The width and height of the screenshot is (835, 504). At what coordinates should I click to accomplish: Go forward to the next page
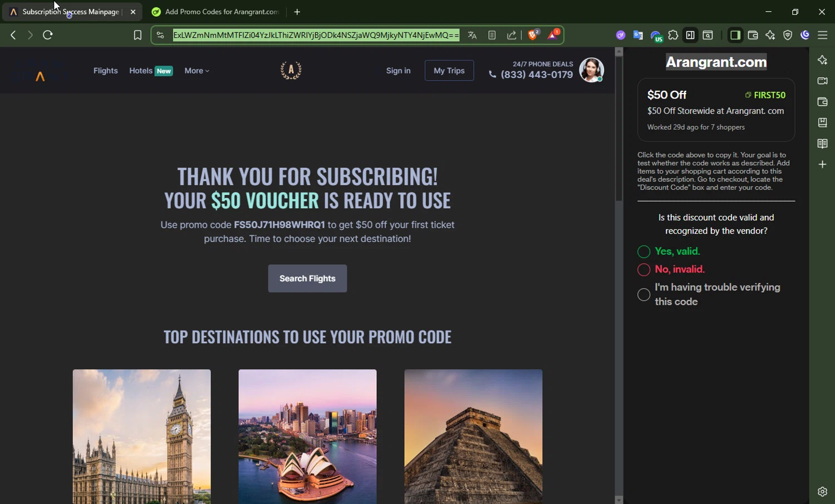tap(30, 35)
